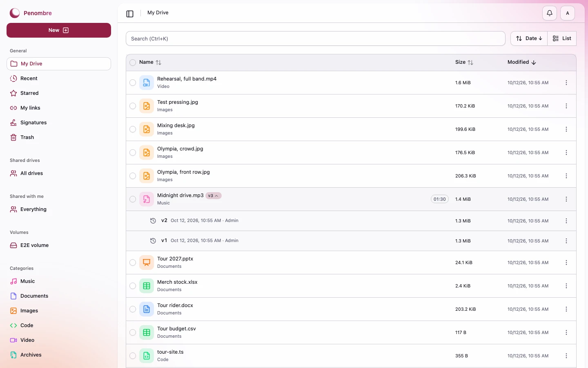Filter by the Images category
The image size is (588, 368).
click(59, 311)
